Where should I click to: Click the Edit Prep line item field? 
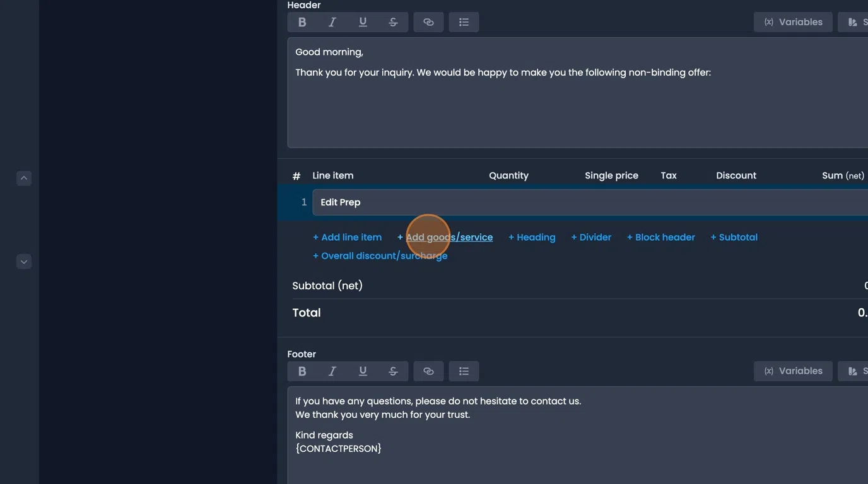point(442,202)
